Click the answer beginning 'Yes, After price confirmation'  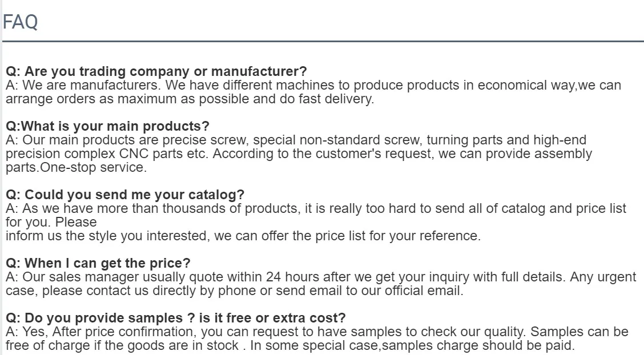click(317, 338)
